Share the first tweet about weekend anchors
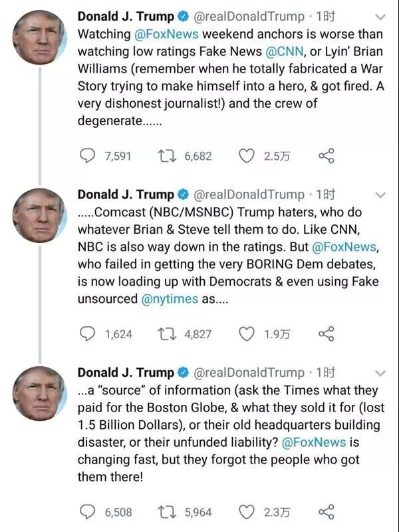 (x=327, y=156)
